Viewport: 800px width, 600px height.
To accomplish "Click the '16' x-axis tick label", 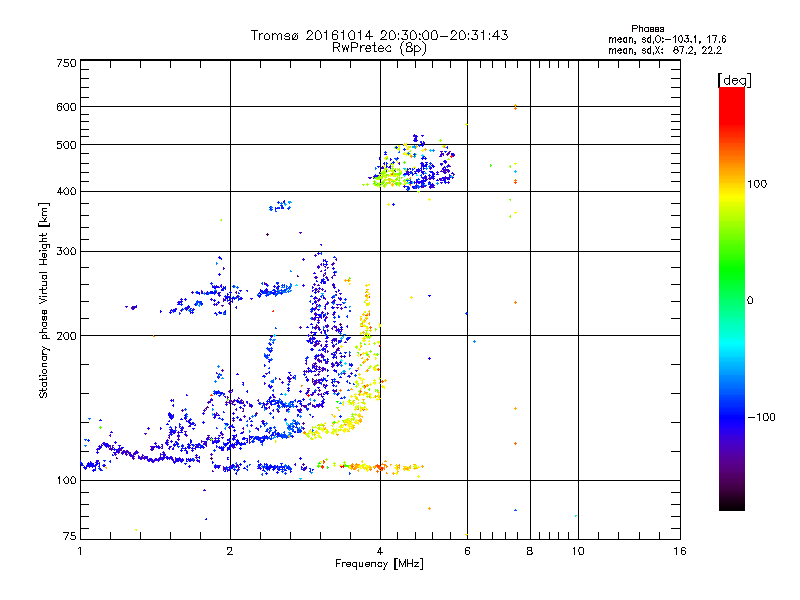I will point(680,551).
